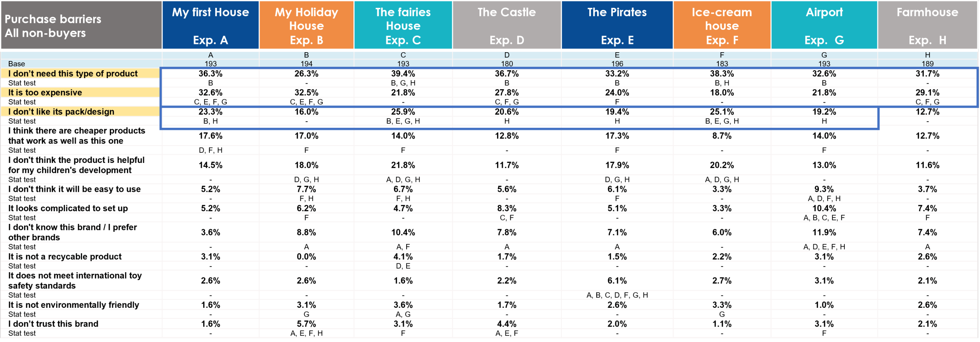Screen dimensions: 980x342
Task: Select "The Castle Exp. D" column header
Action: coord(507,25)
